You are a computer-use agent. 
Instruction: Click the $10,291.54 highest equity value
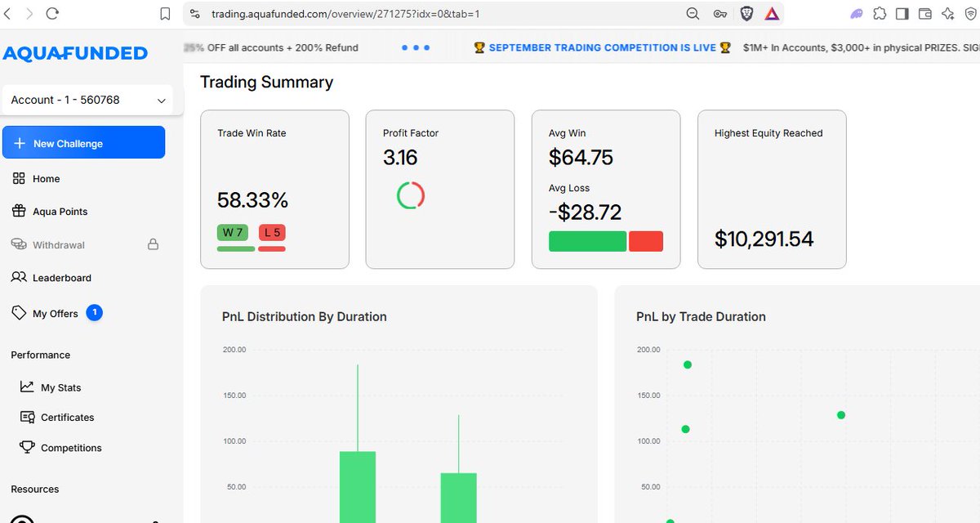point(764,239)
